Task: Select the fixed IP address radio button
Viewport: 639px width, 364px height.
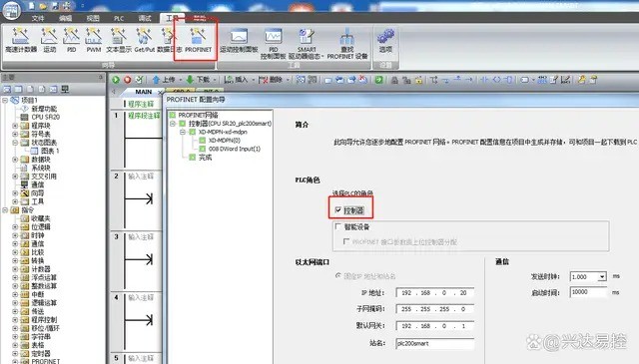Action: click(x=337, y=275)
